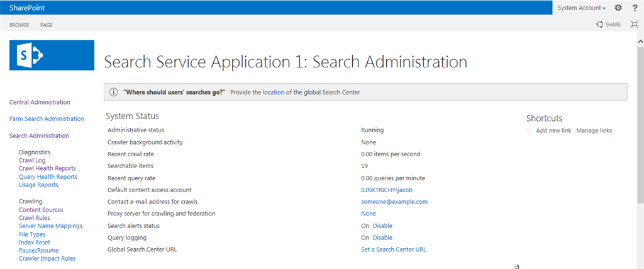This screenshot has width=644, height=269.
Task: Toggle focus on content mode icon
Action: (634, 25)
